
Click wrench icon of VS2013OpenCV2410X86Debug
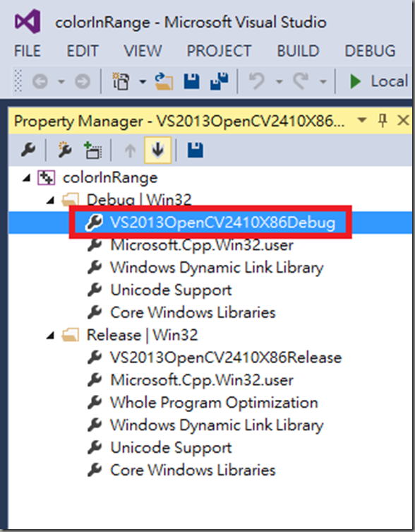click(x=94, y=223)
